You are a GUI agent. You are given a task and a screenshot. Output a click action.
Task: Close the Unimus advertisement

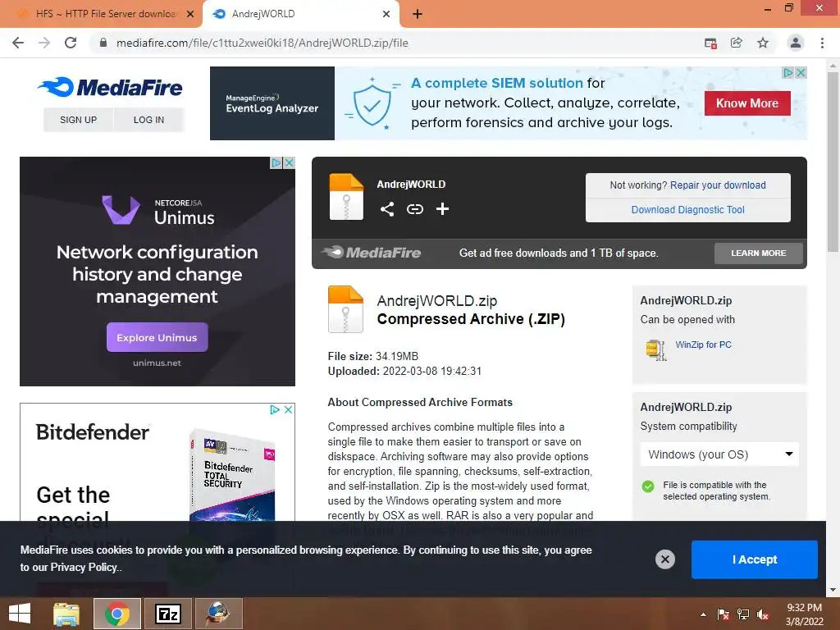(290, 162)
